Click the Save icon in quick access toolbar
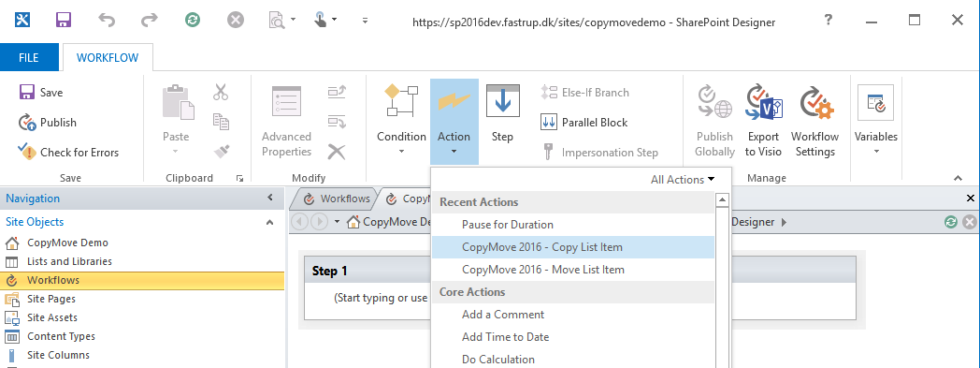The width and height of the screenshot is (980, 368). pyautogui.click(x=64, y=20)
